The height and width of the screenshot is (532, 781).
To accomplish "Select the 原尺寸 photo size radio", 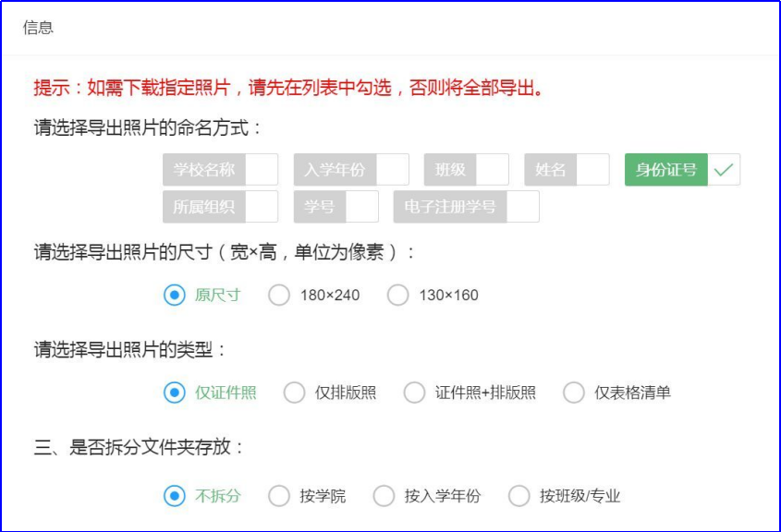I will pyautogui.click(x=175, y=296).
